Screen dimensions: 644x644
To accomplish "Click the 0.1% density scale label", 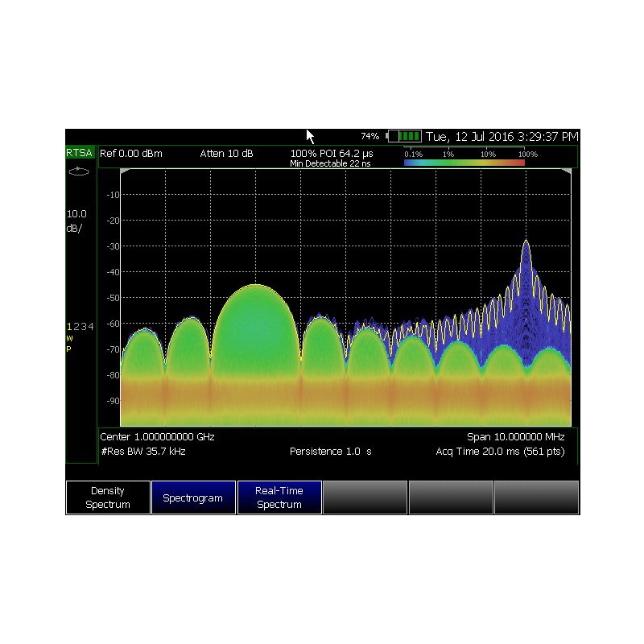I will tap(413, 155).
